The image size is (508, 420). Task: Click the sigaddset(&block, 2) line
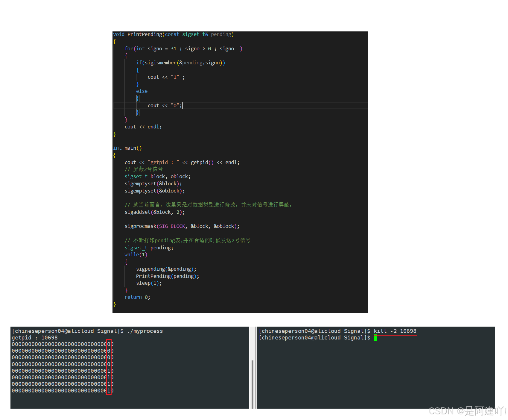(x=155, y=212)
